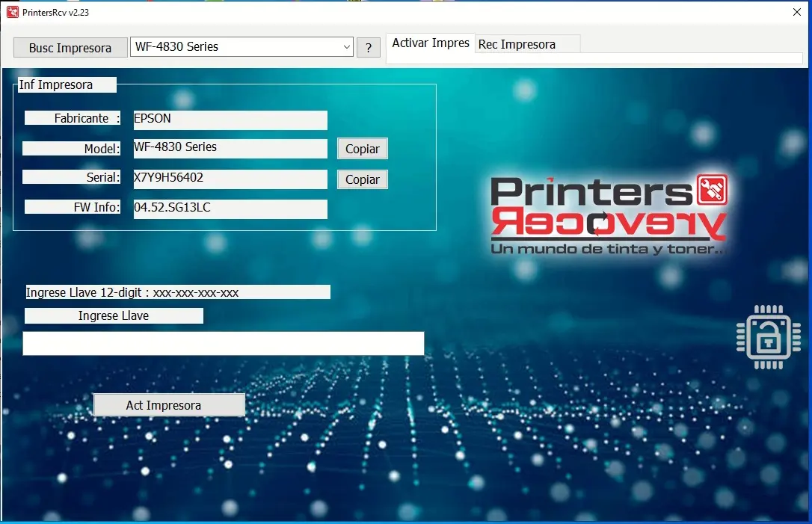
Task: Click the Model field with WF-4830 Series
Action: pos(230,148)
